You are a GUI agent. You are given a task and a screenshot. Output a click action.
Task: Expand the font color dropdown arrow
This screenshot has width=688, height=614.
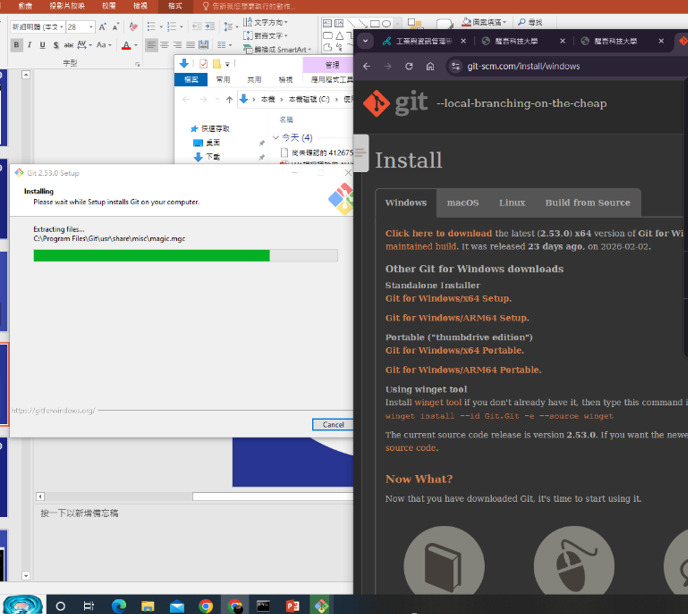[x=135, y=46]
